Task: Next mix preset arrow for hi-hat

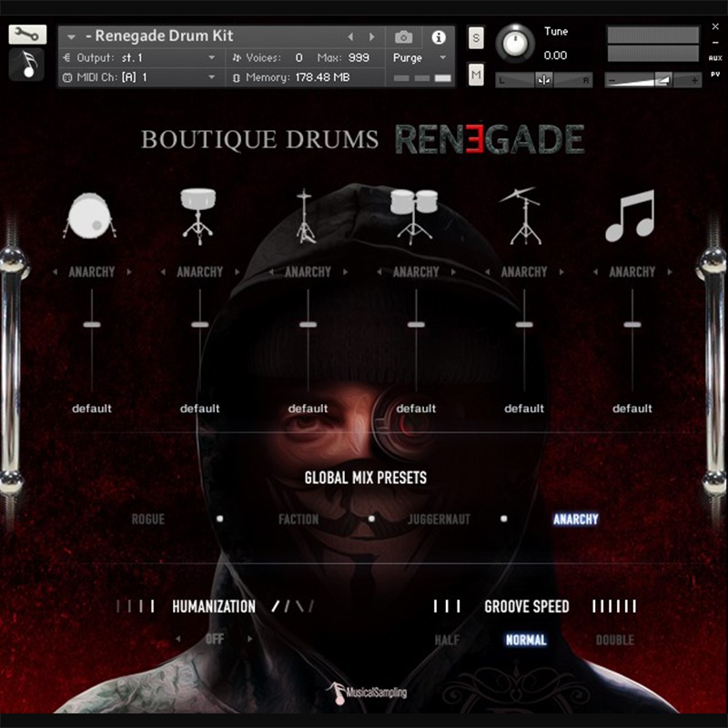Action: 345,271
